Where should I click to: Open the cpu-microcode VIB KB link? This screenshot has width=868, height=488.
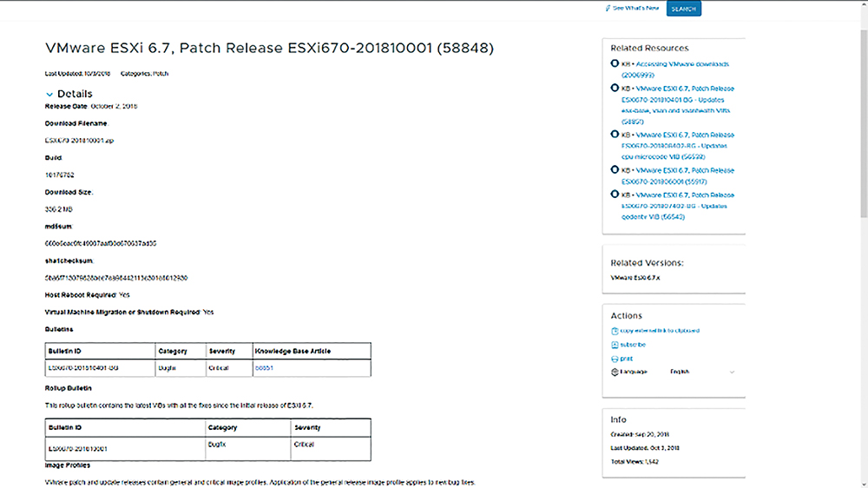(x=678, y=146)
